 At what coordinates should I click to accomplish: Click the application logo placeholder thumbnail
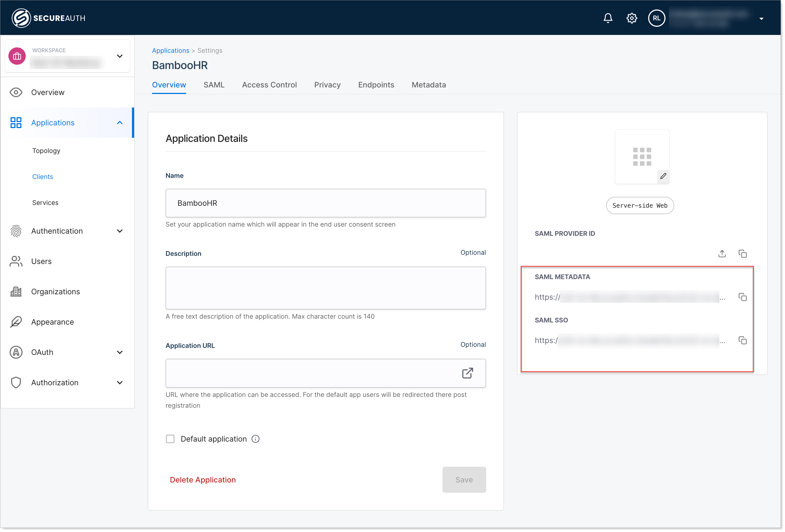pyautogui.click(x=642, y=157)
